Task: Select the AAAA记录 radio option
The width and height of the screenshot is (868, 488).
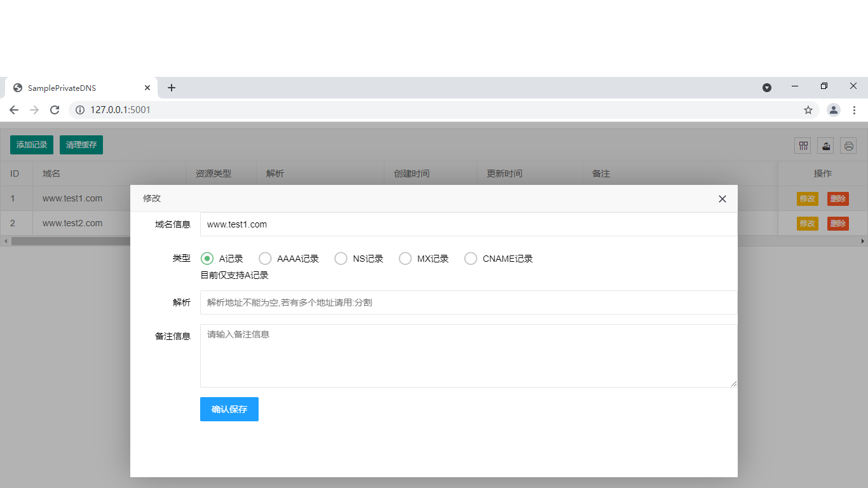Action: pyautogui.click(x=288, y=259)
